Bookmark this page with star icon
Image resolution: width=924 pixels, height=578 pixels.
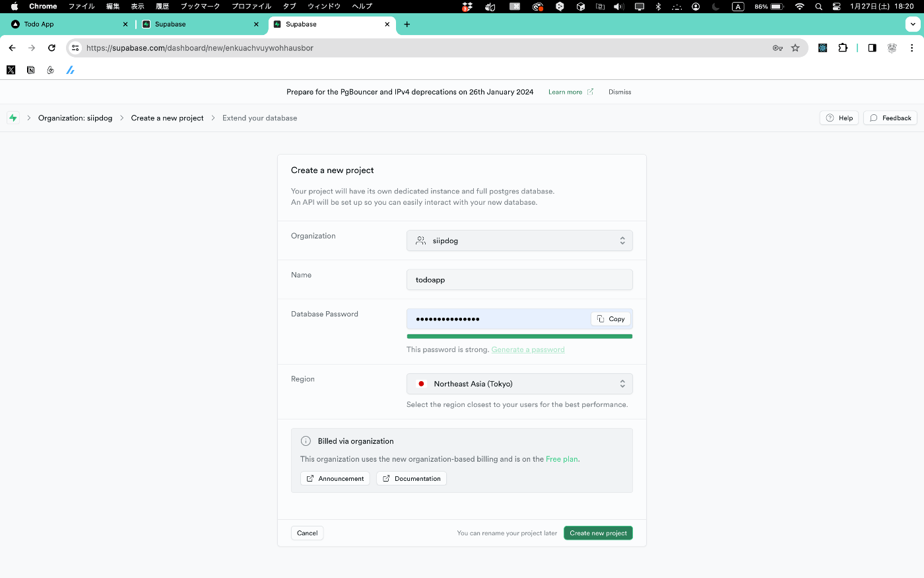[795, 48]
